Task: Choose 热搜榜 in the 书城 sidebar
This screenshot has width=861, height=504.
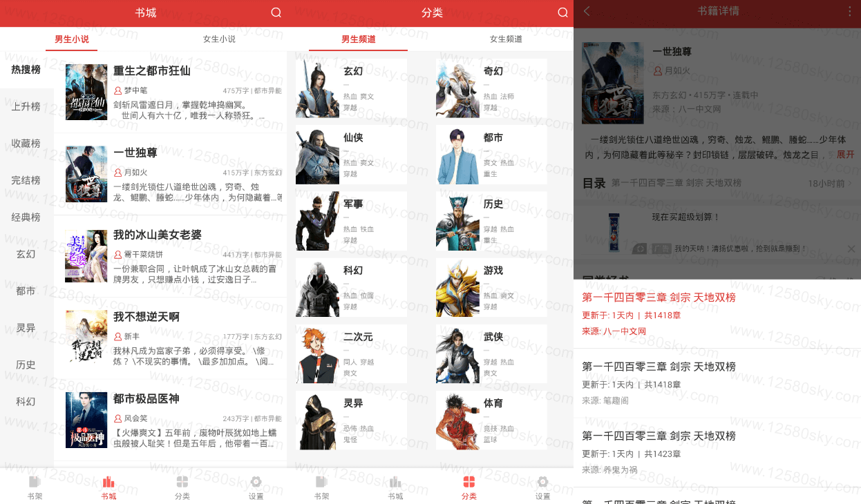Action: pyautogui.click(x=26, y=70)
